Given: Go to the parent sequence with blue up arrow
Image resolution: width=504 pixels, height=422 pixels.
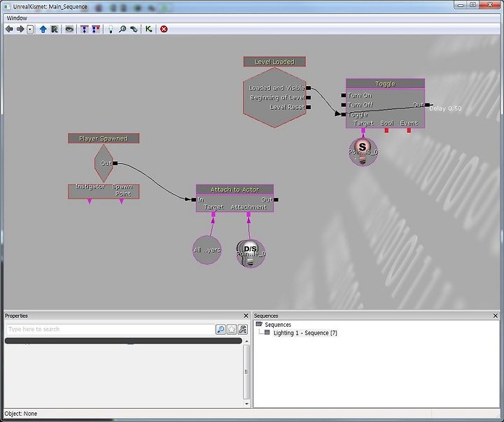Looking at the screenshot, I should point(43,29).
